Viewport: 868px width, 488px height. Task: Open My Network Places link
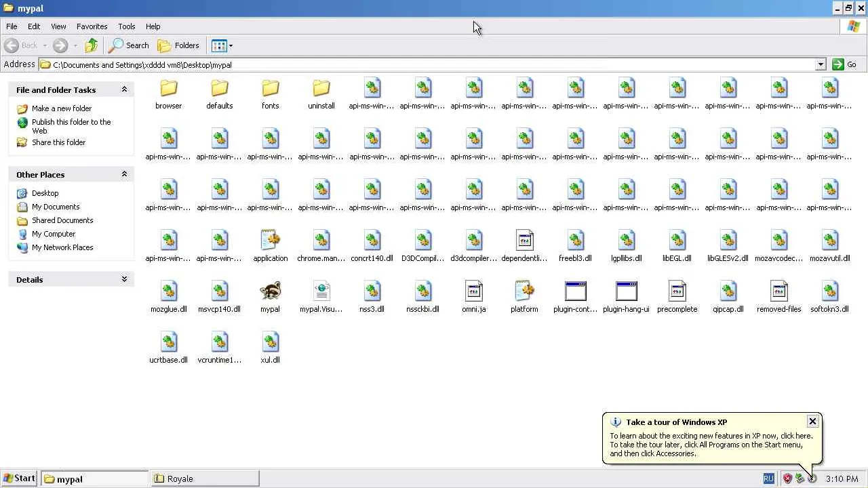[x=62, y=247]
